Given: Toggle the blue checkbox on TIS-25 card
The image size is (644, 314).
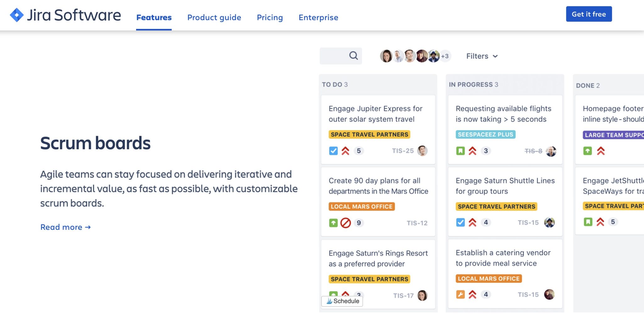Looking at the screenshot, I should [333, 151].
